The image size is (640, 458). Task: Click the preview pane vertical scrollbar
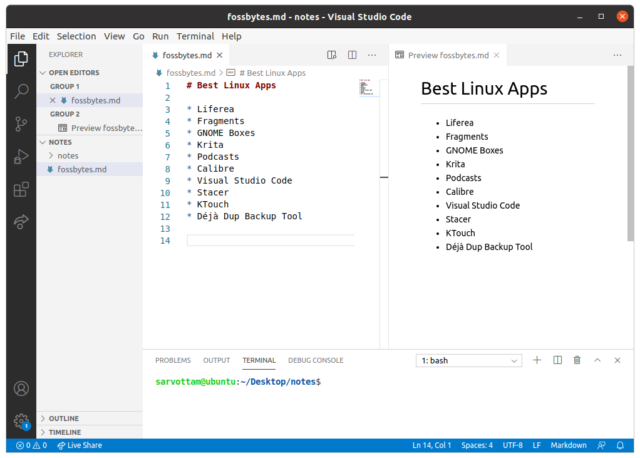631,153
